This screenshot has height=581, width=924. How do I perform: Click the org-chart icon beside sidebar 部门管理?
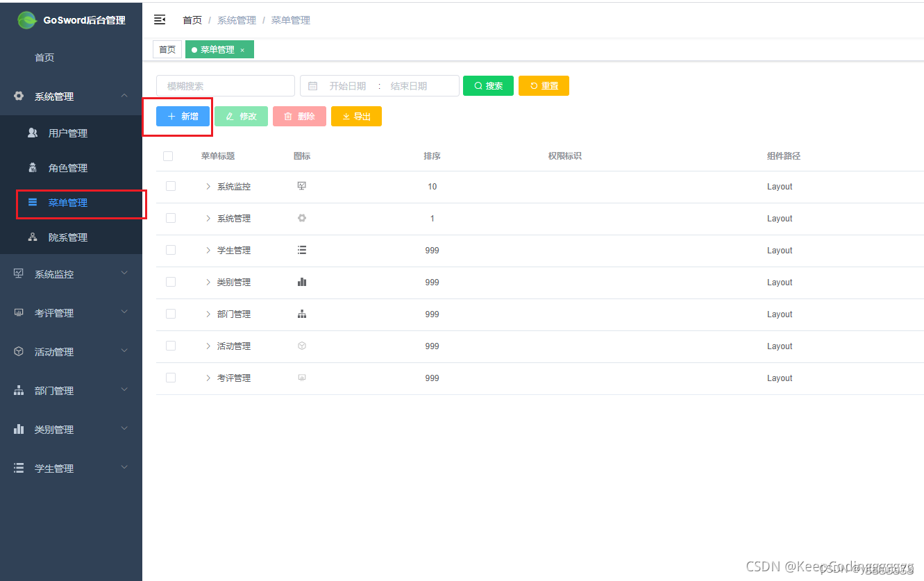19,390
